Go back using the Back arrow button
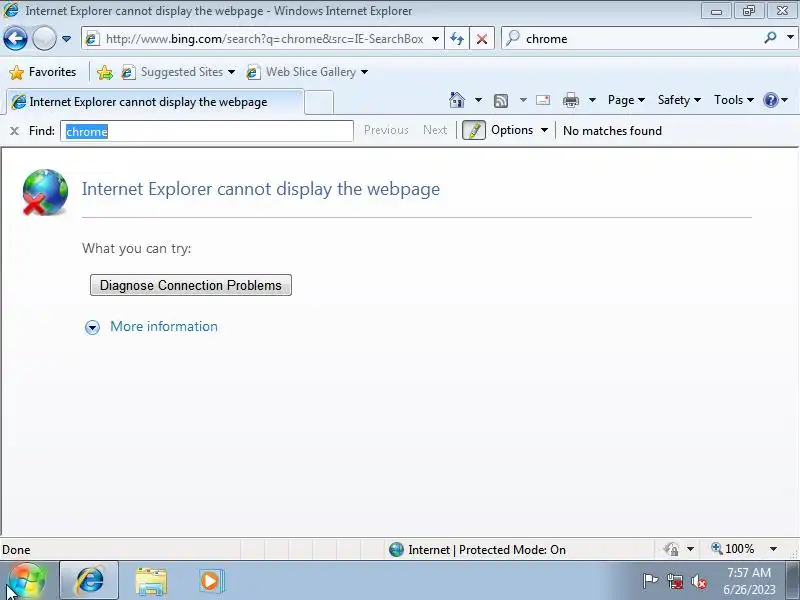The image size is (800, 600). (x=15, y=38)
